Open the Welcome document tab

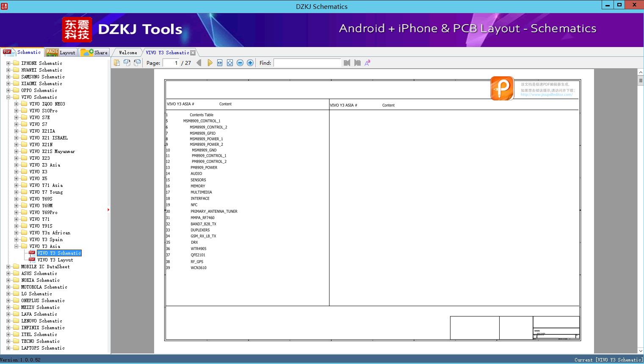tap(128, 53)
